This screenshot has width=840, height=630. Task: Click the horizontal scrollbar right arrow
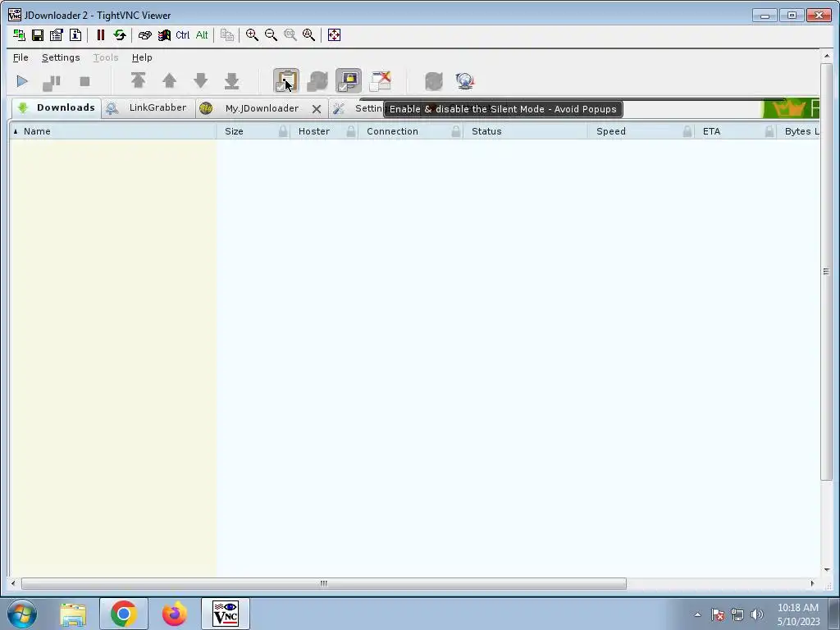pyautogui.click(x=812, y=583)
